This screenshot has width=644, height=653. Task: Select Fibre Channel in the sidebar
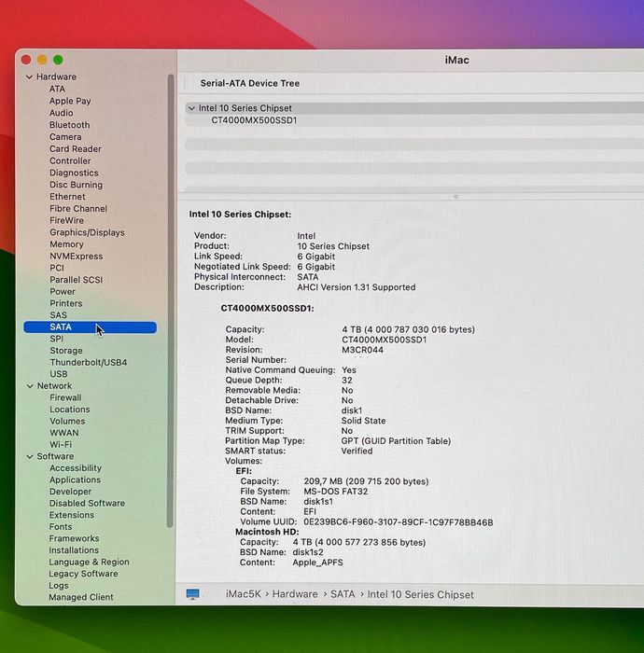(78, 209)
